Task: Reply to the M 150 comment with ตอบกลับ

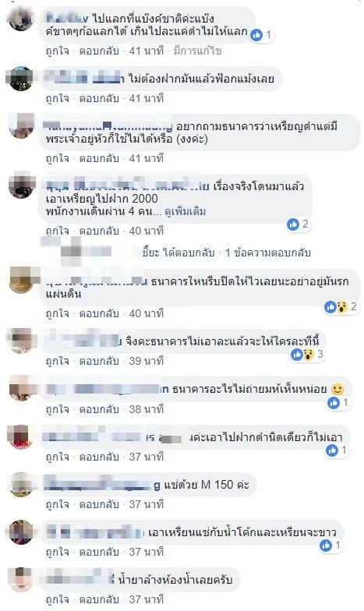Action: pyautogui.click(x=99, y=505)
